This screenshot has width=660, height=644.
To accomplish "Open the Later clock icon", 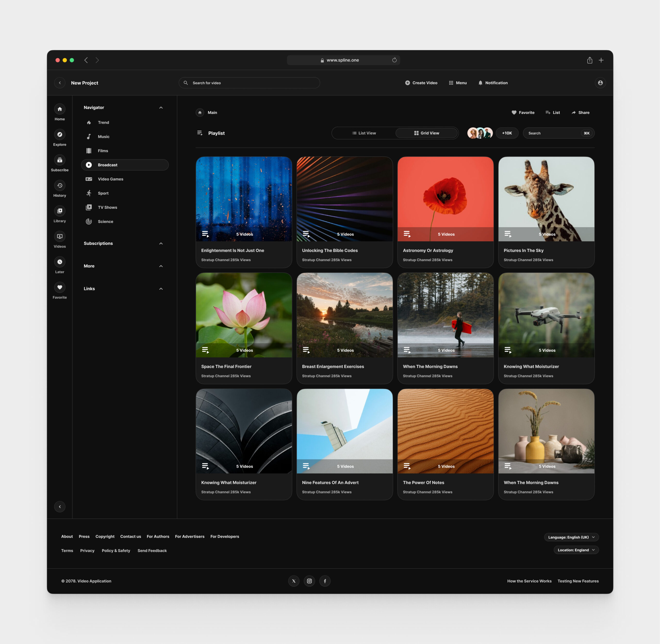I will pos(60,262).
